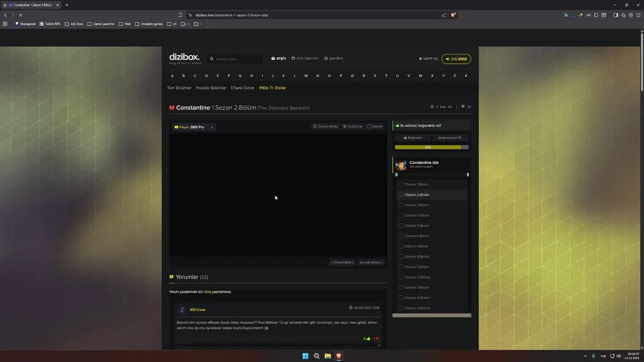Open the volume tray icon
The image size is (644, 362).
618,356
